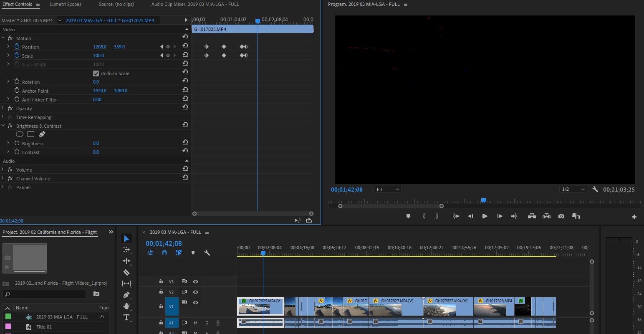This screenshot has width=644, height=334.
Task: Hide the V1 track output eye icon
Action: (195, 302)
